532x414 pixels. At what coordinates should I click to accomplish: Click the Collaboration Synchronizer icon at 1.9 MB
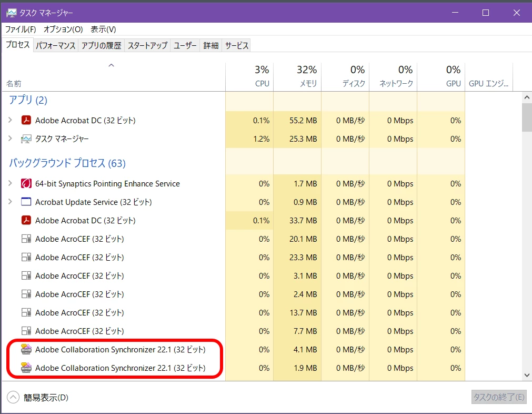coord(26,368)
